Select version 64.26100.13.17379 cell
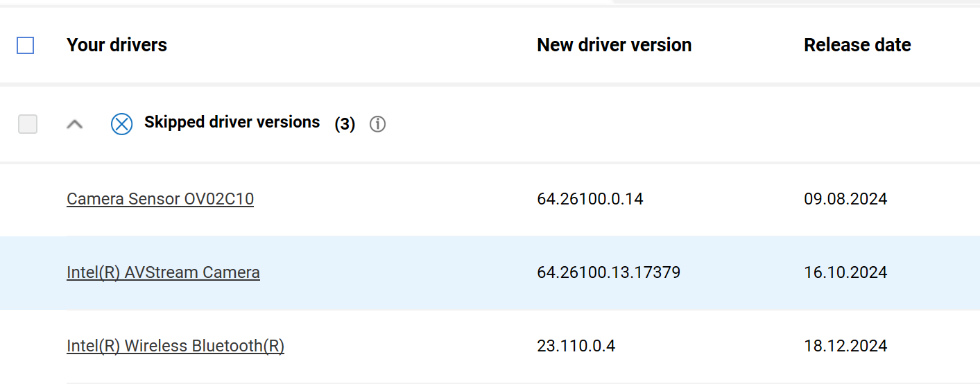Screen dimensions: 980x384 [x=608, y=273]
